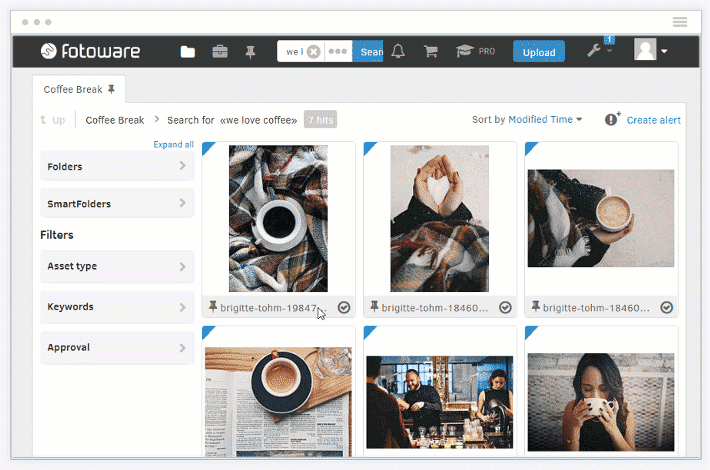Image resolution: width=710 pixels, height=470 pixels.
Task: Expand the Asset type filter
Action: pos(116,267)
